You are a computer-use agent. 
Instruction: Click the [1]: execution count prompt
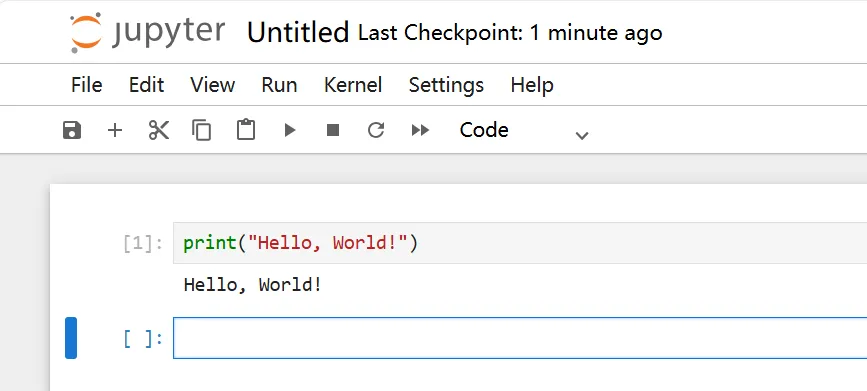tap(143, 243)
